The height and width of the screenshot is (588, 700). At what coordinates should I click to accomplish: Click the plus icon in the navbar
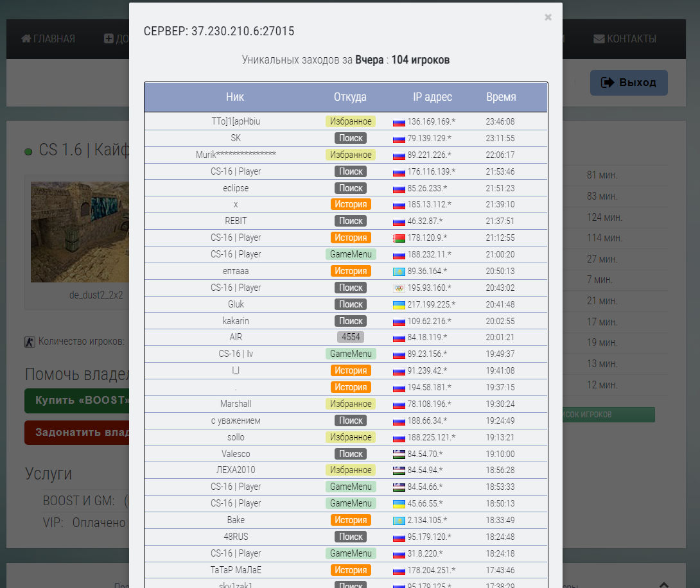[x=109, y=39]
